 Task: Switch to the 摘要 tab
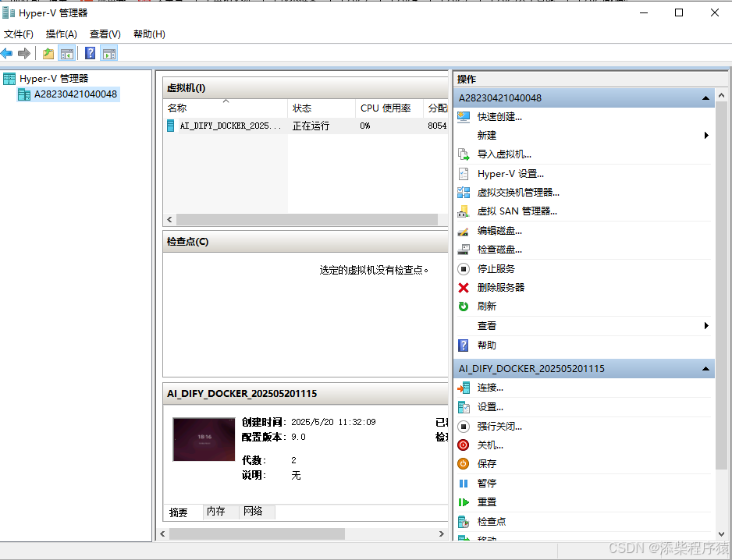179,512
